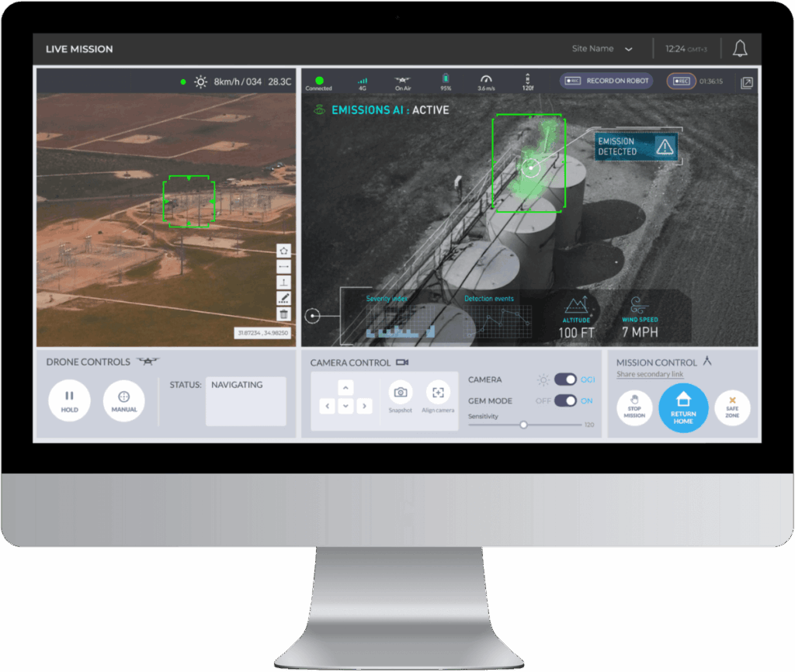Viewport: 795px width, 672px height.
Task: Adjust the Sensitivity slider handle
Action: 524,424
